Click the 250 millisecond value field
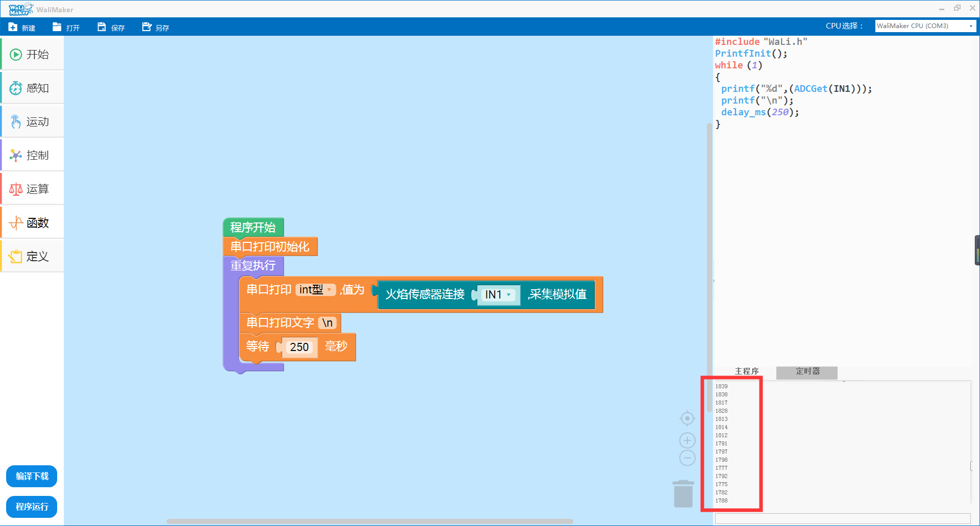The width and height of the screenshot is (980, 526). click(299, 347)
